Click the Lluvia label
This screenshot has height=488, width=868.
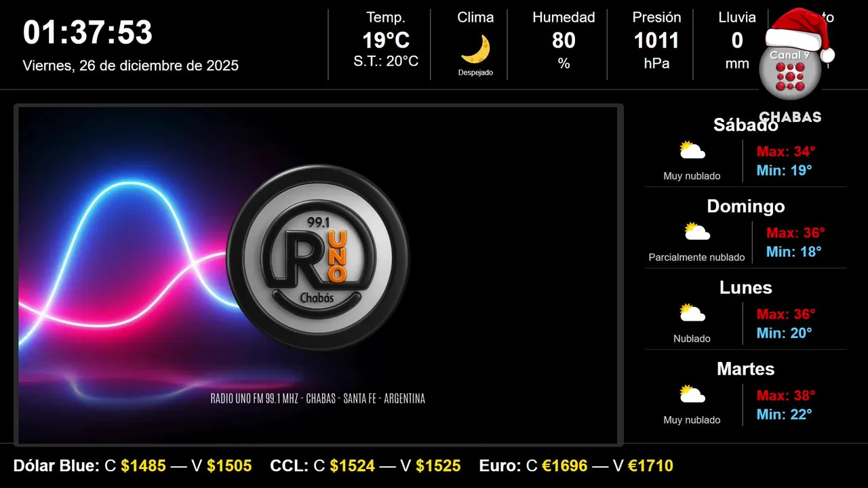click(x=737, y=18)
